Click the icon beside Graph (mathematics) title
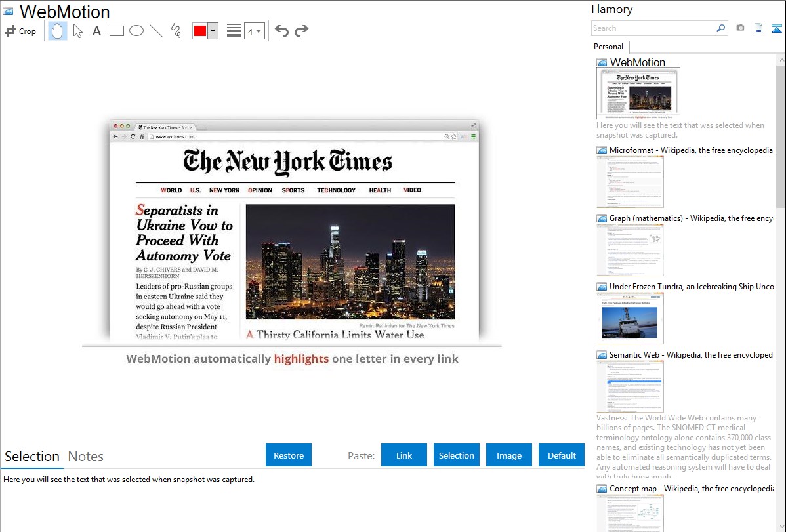 tap(602, 218)
